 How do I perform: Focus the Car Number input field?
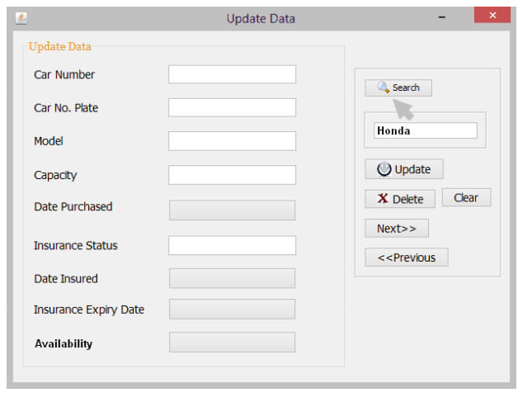click(x=232, y=74)
